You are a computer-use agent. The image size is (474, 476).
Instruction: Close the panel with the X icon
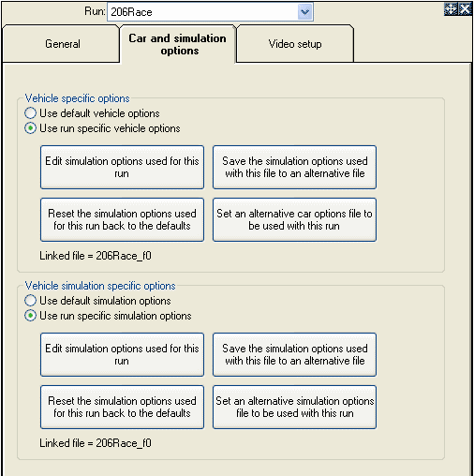(x=465, y=9)
